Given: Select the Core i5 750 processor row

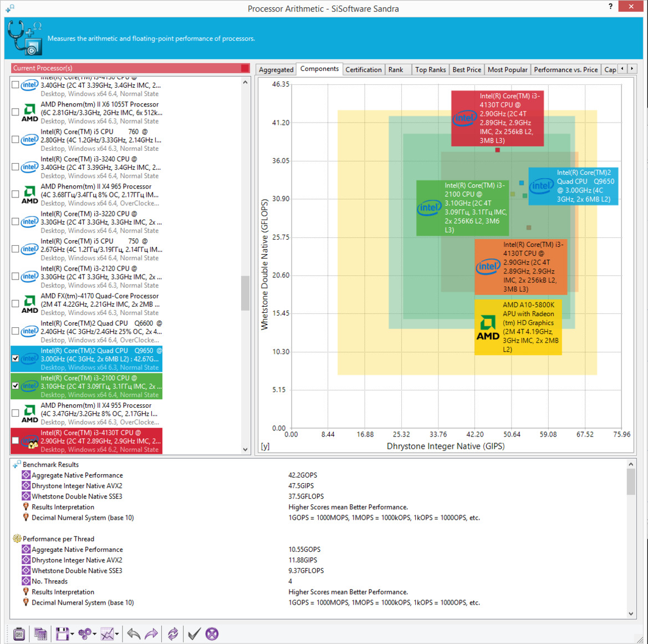Looking at the screenshot, I should click(x=86, y=249).
